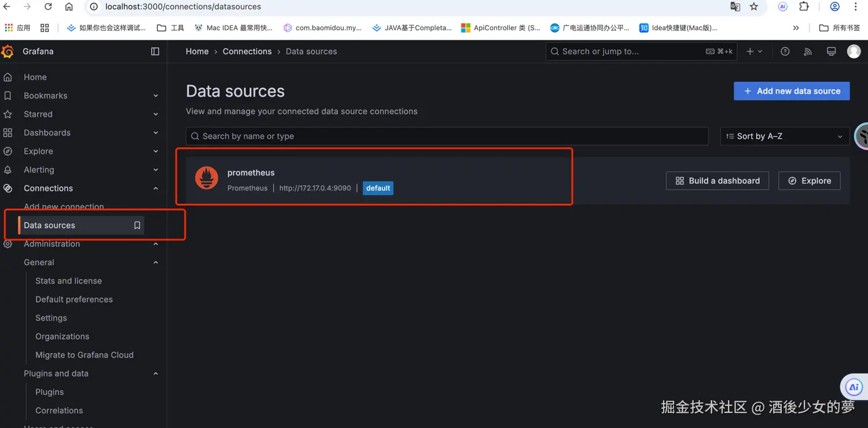The image size is (868, 428).
Task: Click Build a dashboard button
Action: [x=718, y=181]
